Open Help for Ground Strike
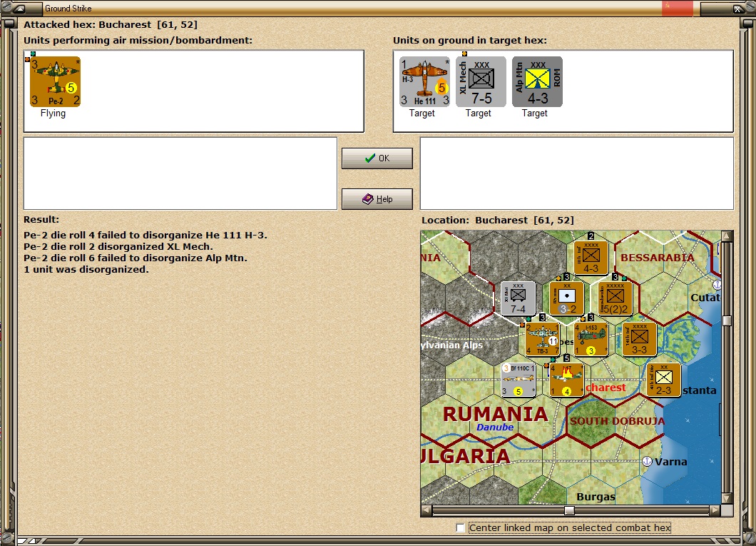This screenshot has height=546, width=756. pos(377,198)
